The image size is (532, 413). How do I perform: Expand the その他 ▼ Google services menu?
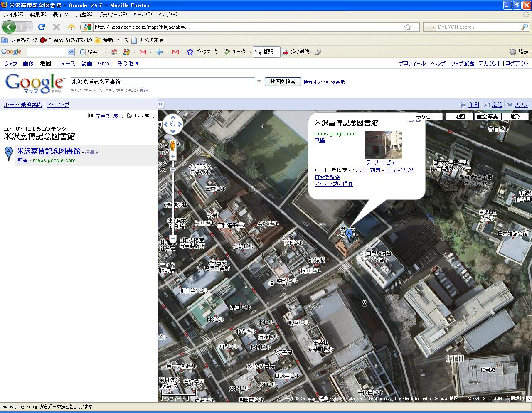click(x=128, y=64)
